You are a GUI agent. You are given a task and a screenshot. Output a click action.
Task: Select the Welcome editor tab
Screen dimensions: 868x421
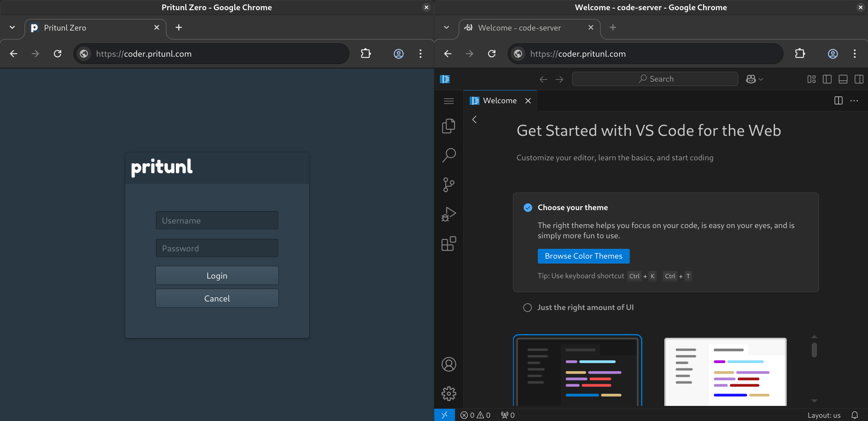500,101
